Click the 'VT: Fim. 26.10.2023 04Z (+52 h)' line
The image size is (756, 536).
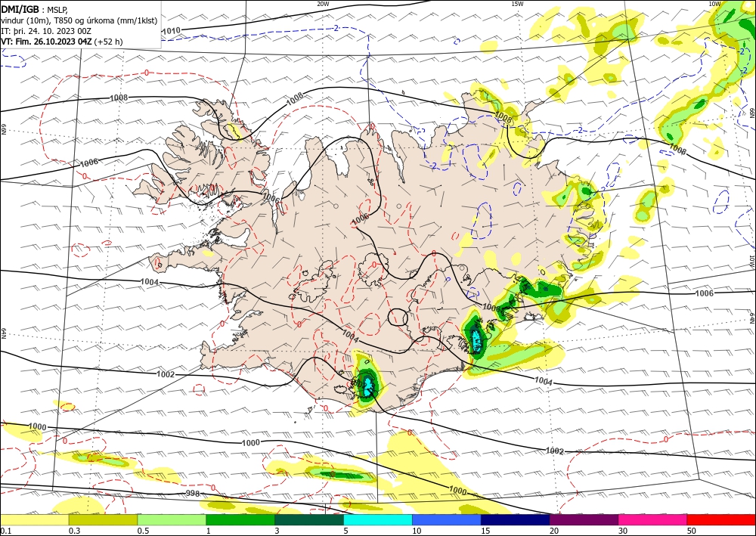click(62, 42)
